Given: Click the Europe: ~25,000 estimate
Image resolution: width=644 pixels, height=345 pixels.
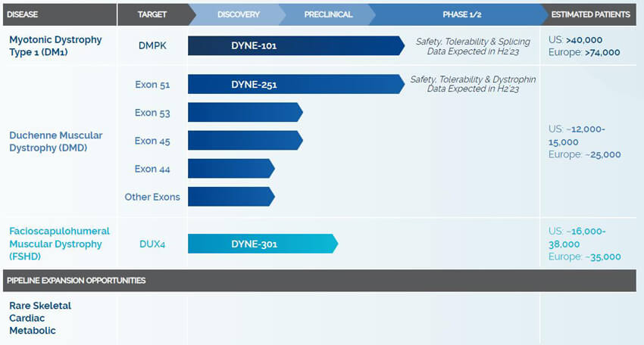Looking at the screenshot, I should tap(584, 154).
